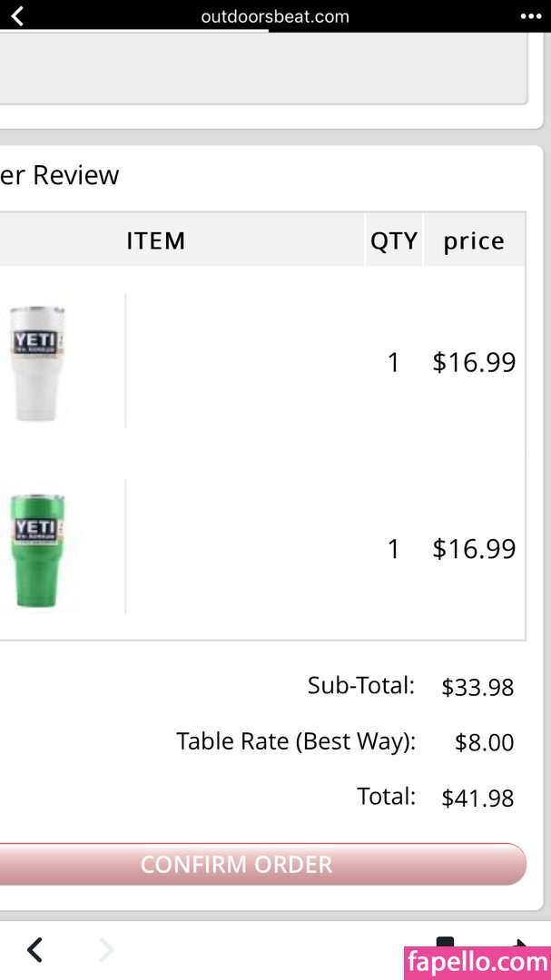The image size is (551, 980).
Task: Select the green YETI tumbler image
Action: 37,550
